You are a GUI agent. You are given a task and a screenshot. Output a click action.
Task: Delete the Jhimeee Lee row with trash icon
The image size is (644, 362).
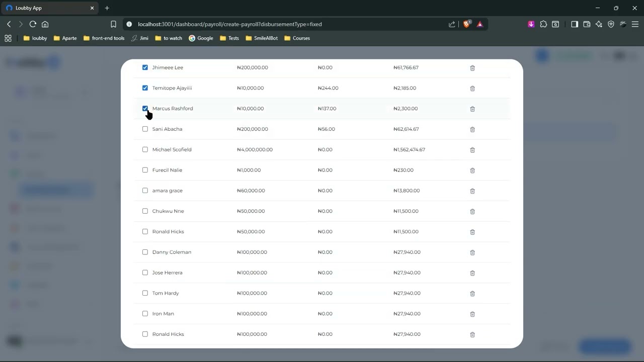(x=472, y=68)
